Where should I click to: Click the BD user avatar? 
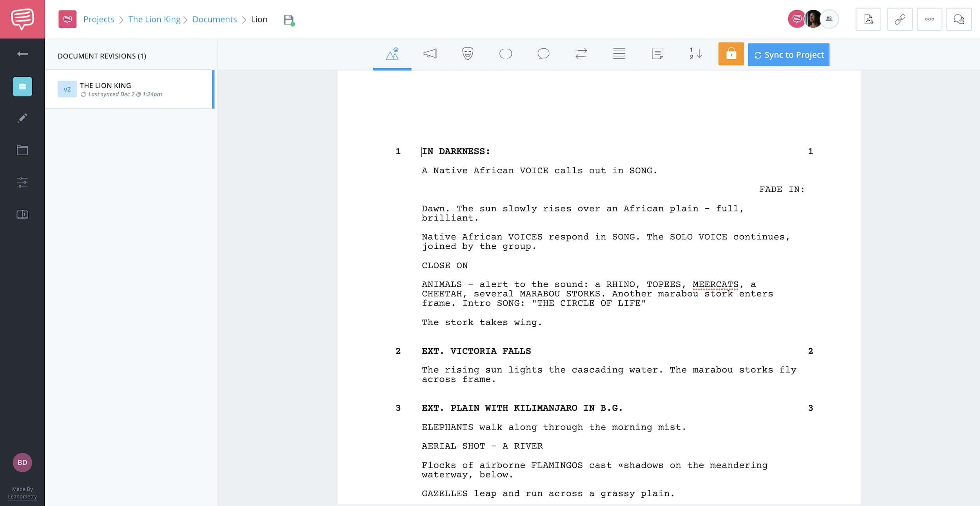pos(22,462)
